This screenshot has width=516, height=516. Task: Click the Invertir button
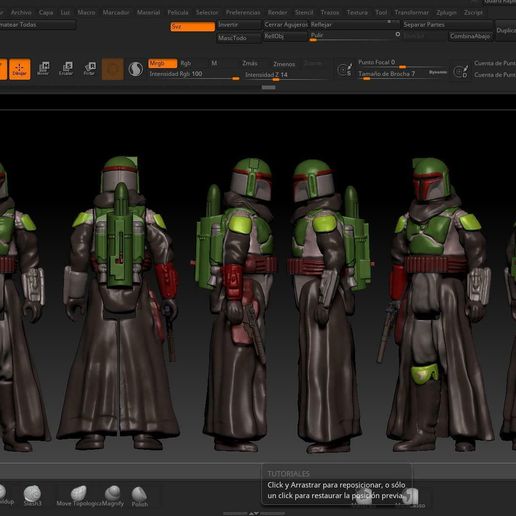point(239,25)
